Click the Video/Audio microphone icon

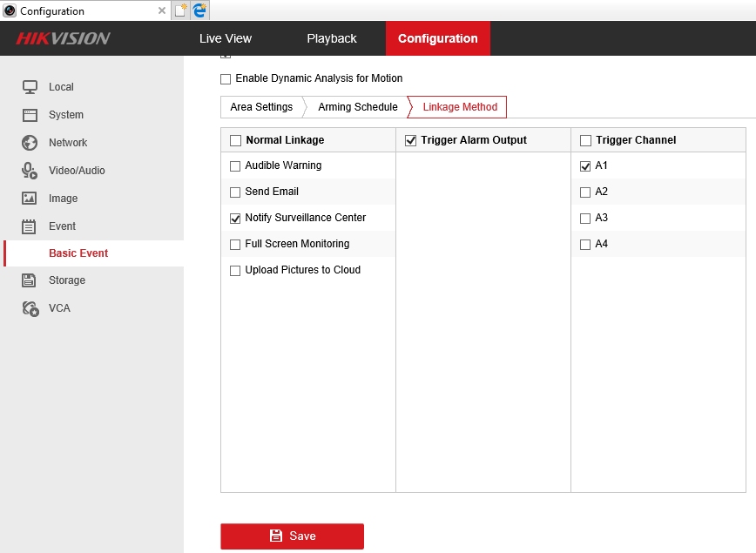[30, 171]
